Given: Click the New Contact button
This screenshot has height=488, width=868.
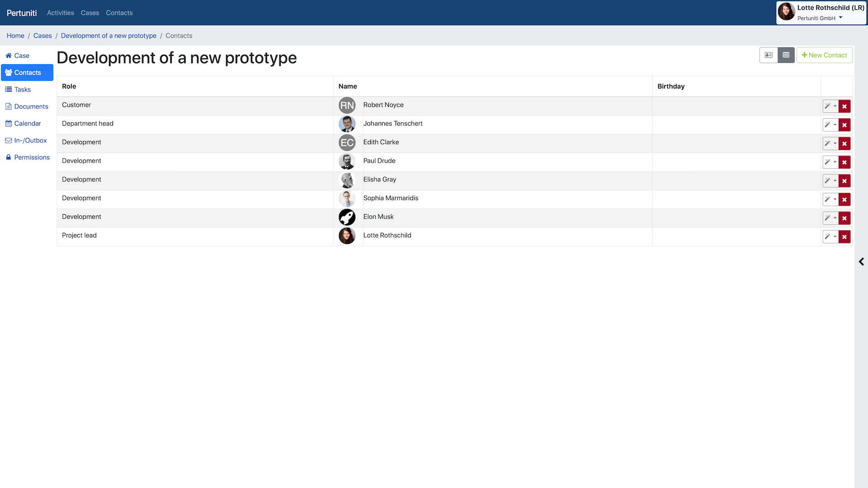Looking at the screenshot, I should (825, 55).
